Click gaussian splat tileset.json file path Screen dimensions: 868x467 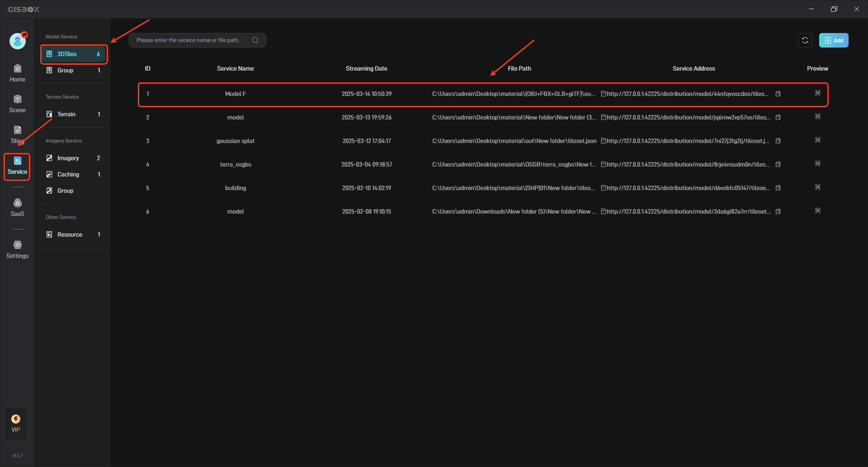coord(514,141)
